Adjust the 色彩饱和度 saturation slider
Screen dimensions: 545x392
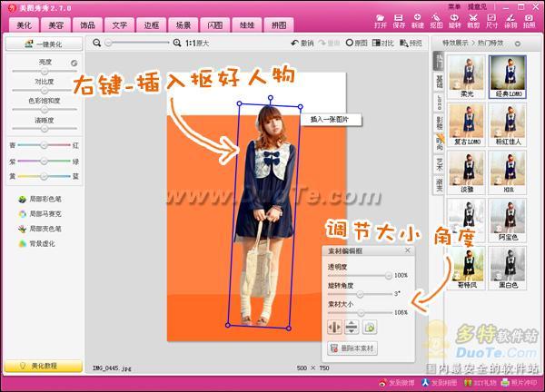[x=45, y=110]
